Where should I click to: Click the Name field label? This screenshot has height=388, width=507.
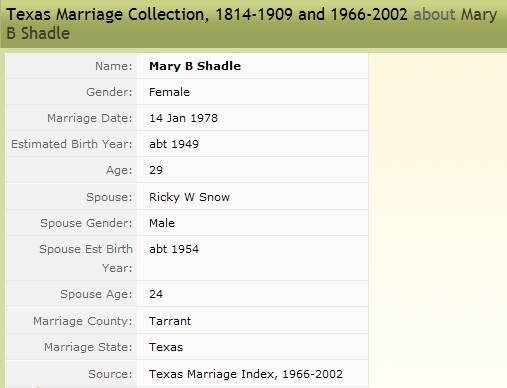point(114,66)
